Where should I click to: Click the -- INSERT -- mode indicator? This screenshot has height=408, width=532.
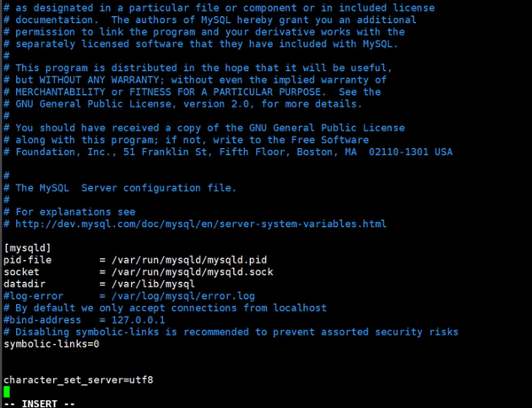pos(39,404)
